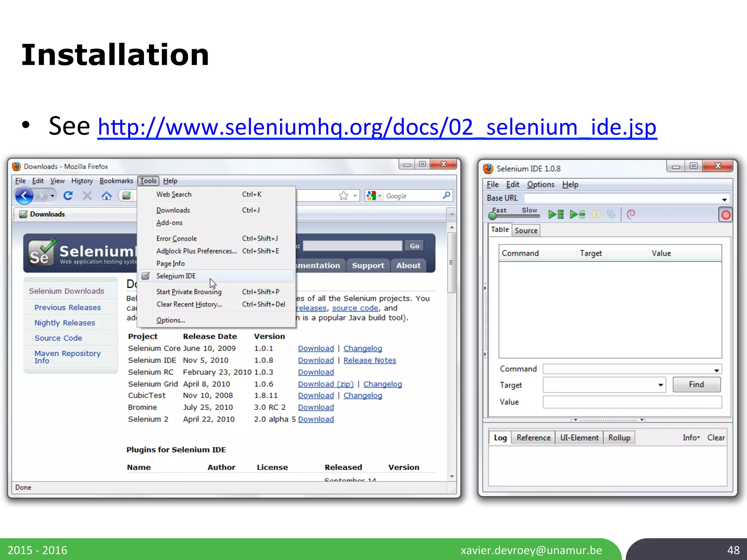The image size is (747, 560).
Task: Click the Support navigation tab
Action: coord(368,265)
